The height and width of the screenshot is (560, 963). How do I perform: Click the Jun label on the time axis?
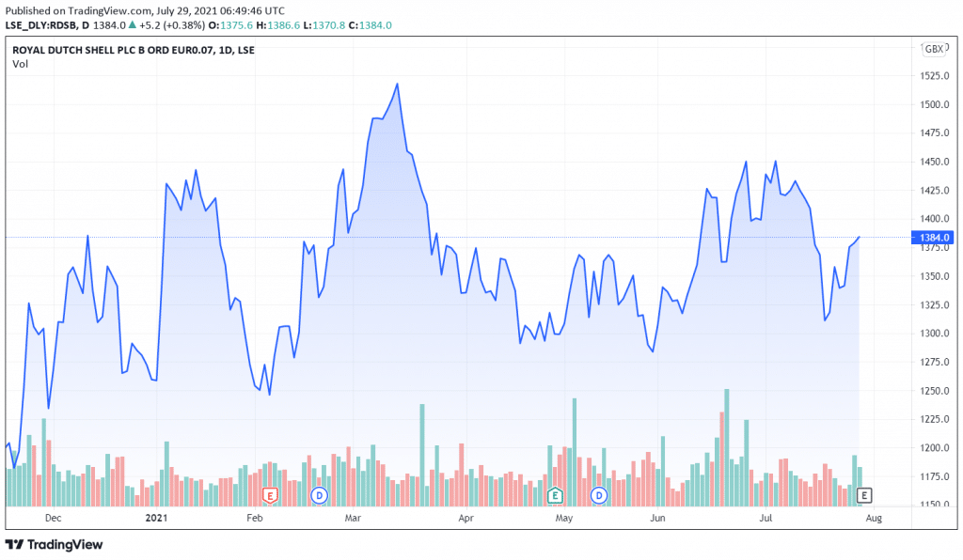657,519
